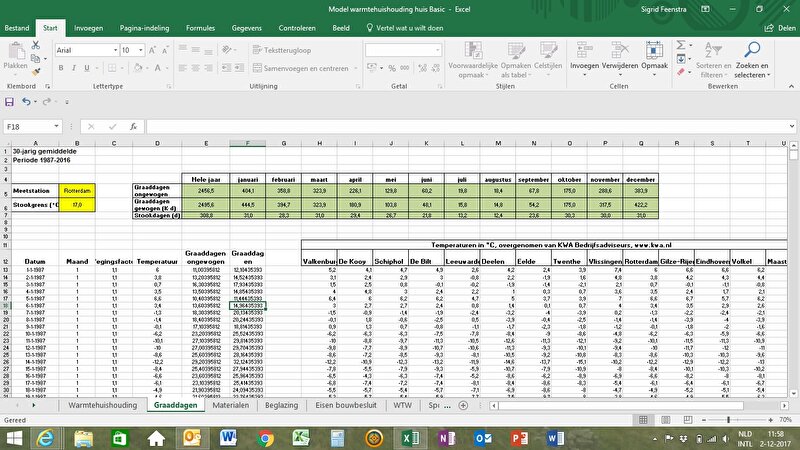Click the Save icon in quick access toolbar

click(x=10, y=101)
